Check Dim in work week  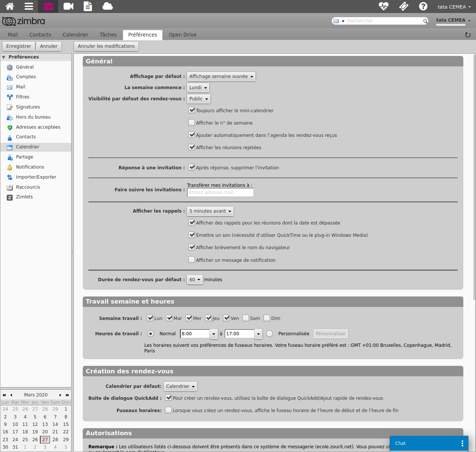pos(267,318)
